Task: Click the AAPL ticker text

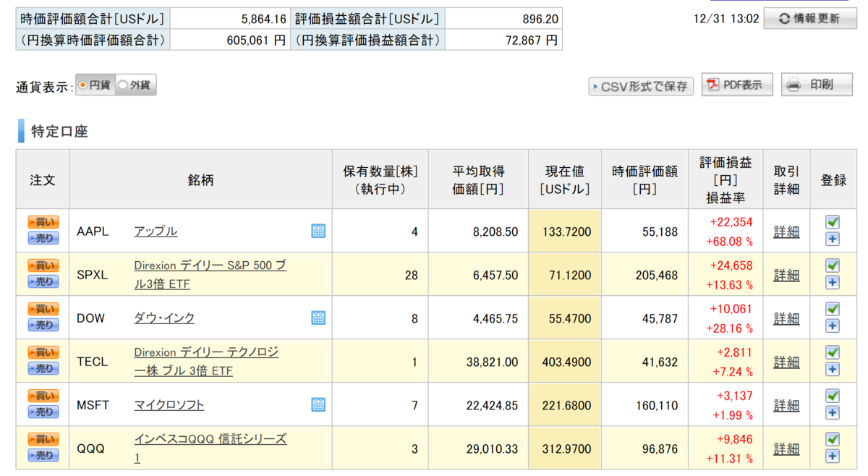Action: click(x=93, y=231)
